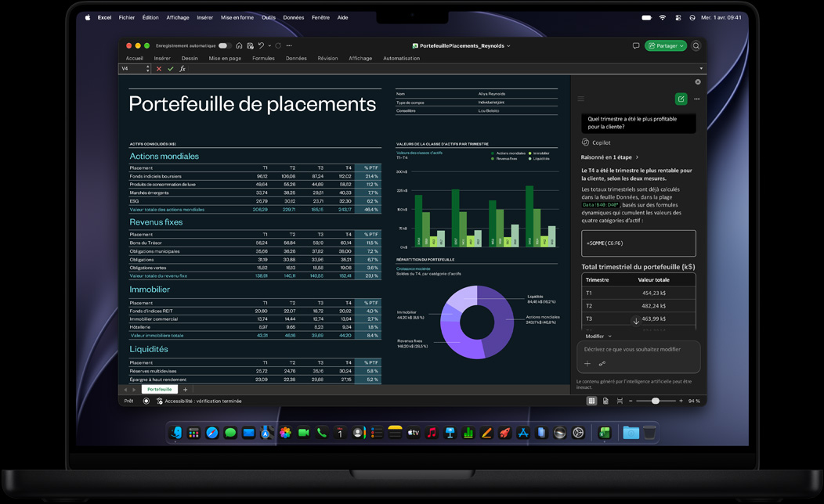
Task: Toggle Enregistrement automatique switch
Action: 225,45
